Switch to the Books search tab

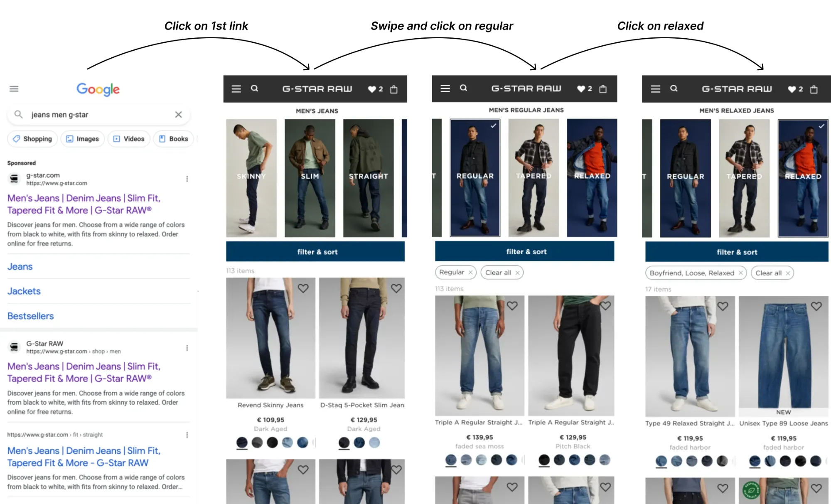174,139
